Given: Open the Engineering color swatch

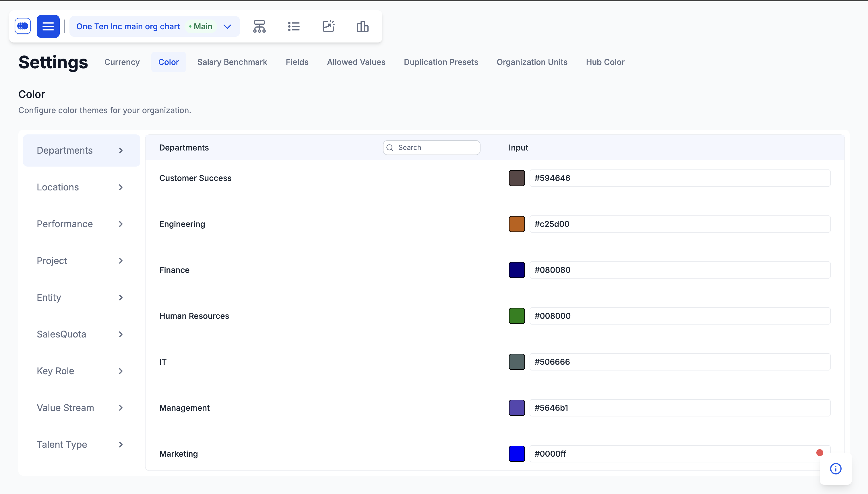Looking at the screenshot, I should [x=517, y=224].
